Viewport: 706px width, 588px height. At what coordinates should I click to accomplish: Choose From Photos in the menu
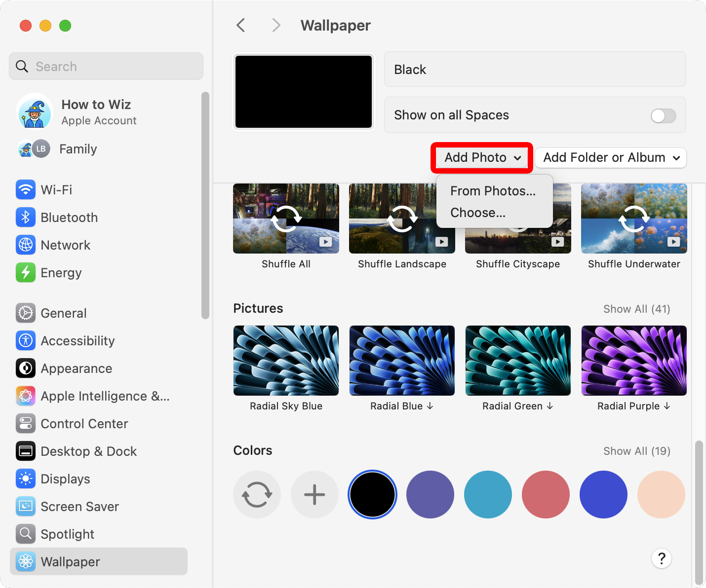click(x=492, y=191)
